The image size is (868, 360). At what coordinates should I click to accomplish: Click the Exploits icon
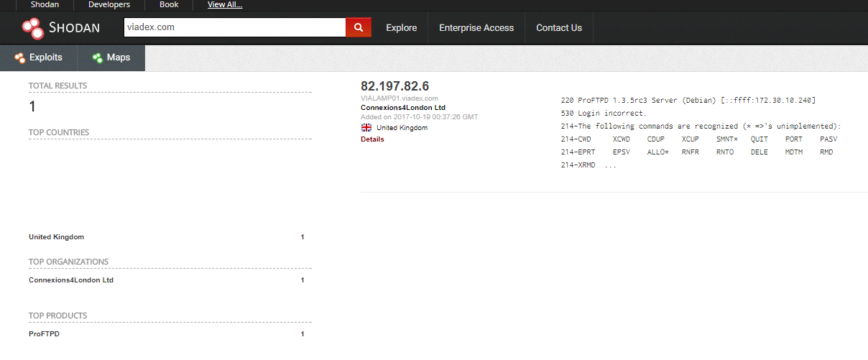point(20,57)
